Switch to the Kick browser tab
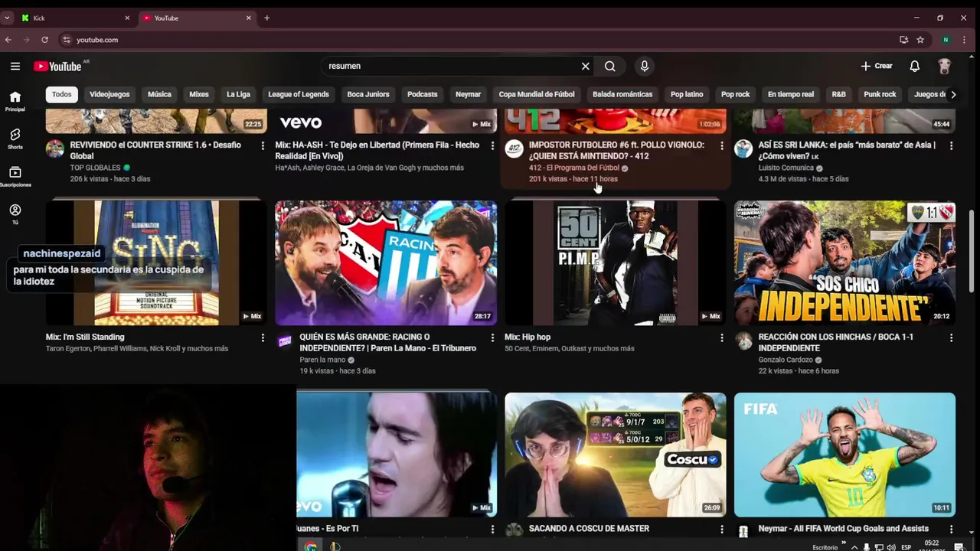 [x=74, y=18]
